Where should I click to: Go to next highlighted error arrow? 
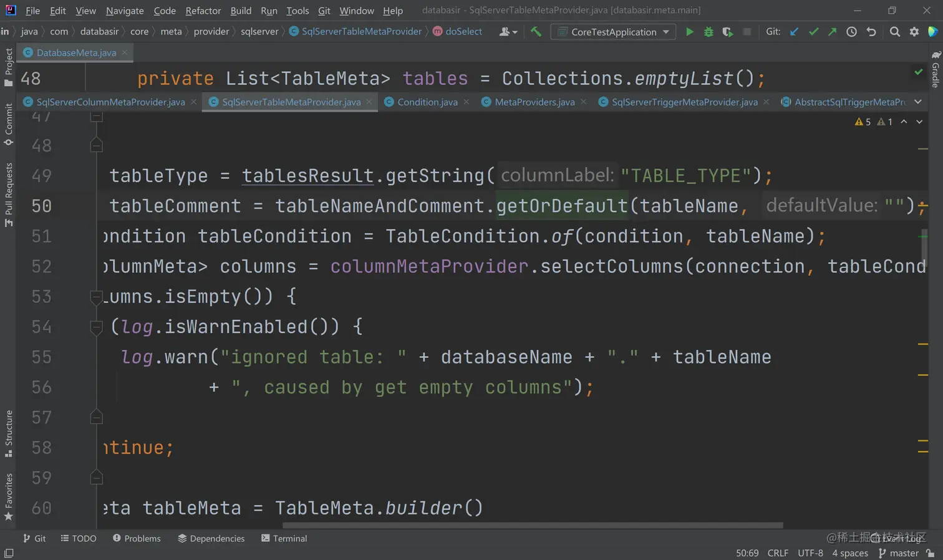[919, 122]
